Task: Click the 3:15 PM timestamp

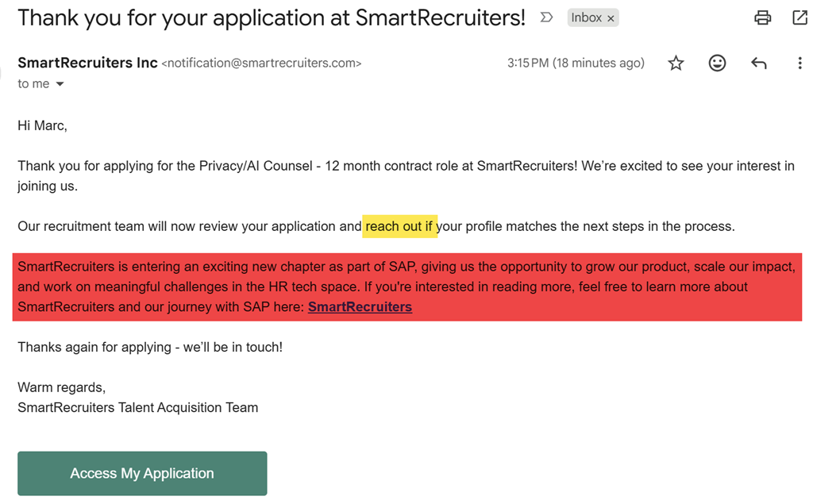Action: [576, 63]
